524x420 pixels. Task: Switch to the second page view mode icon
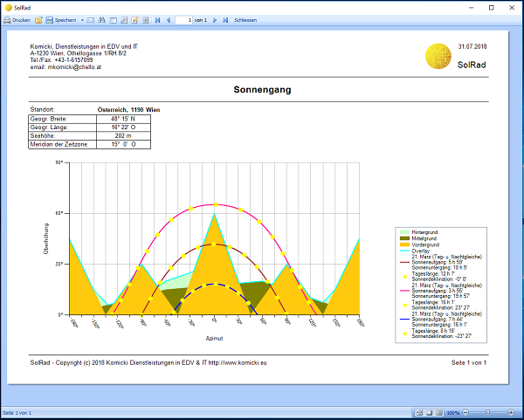click(x=429, y=413)
